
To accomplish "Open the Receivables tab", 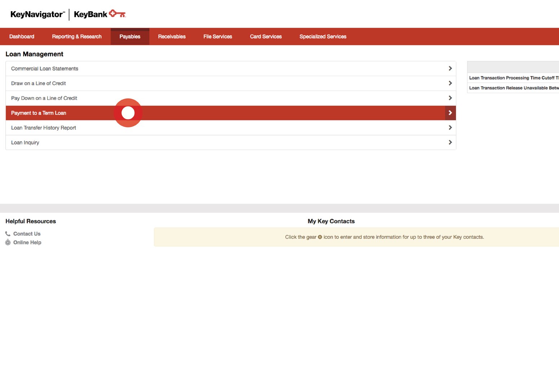I will [172, 36].
